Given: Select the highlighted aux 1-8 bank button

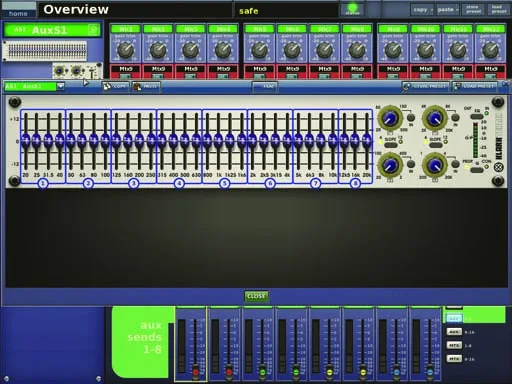Looking at the screenshot, I should [454, 318].
